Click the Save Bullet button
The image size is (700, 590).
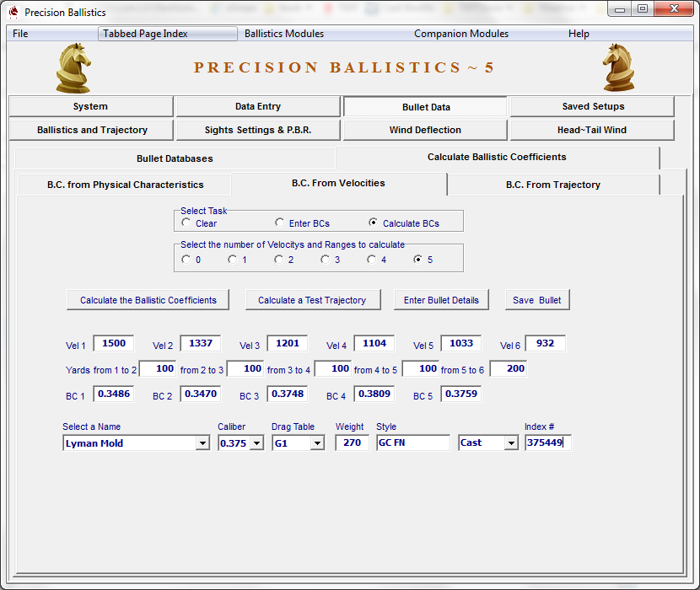(x=537, y=300)
